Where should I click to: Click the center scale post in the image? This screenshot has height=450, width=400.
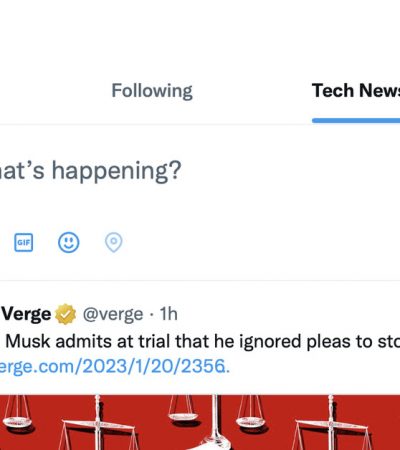tap(216, 422)
